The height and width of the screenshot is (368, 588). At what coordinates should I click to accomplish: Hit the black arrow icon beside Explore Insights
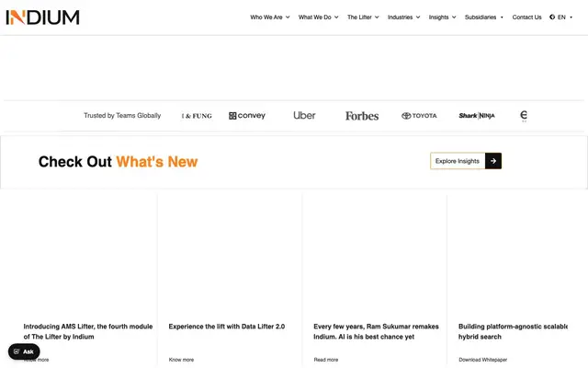[x=493, y=161]
